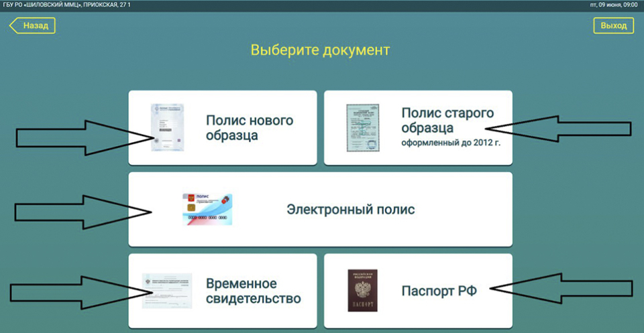Tap the red Russian passport icon

point(362,290)
